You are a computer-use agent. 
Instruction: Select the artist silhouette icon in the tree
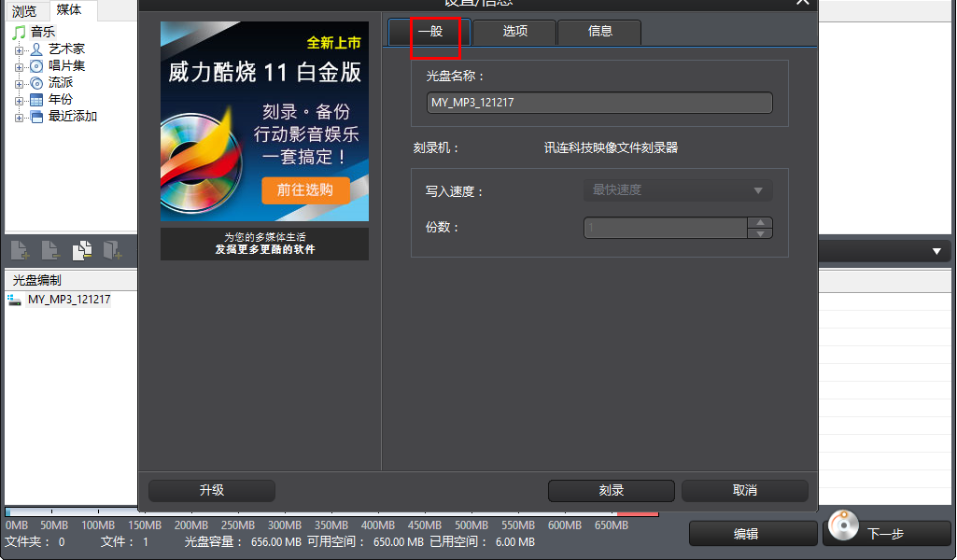pyautogui.click(x=36, y=49)
